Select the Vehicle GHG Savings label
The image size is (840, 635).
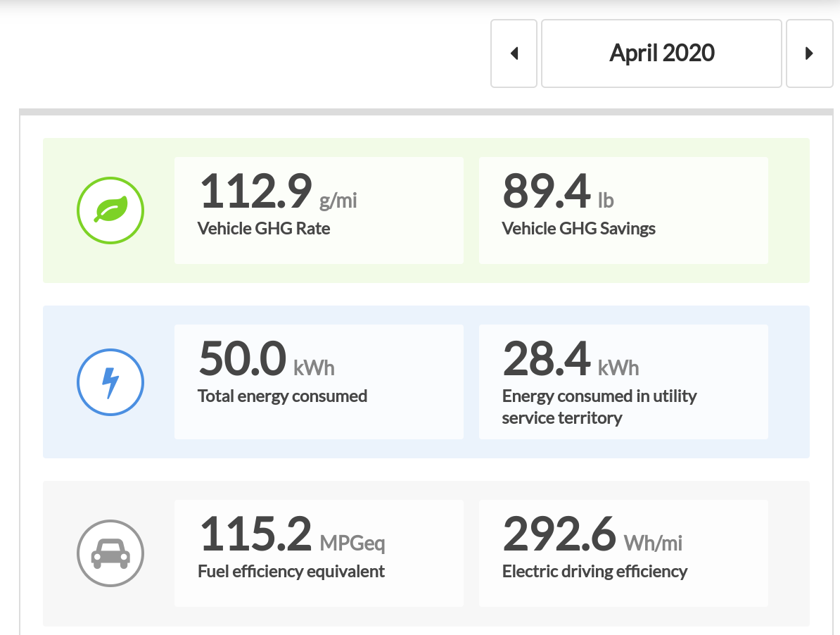tap(578, 229)
